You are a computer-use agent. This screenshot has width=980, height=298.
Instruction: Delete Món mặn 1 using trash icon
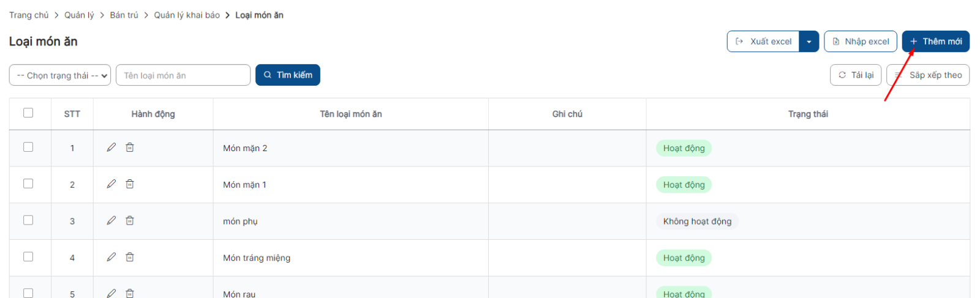(130, 184)
